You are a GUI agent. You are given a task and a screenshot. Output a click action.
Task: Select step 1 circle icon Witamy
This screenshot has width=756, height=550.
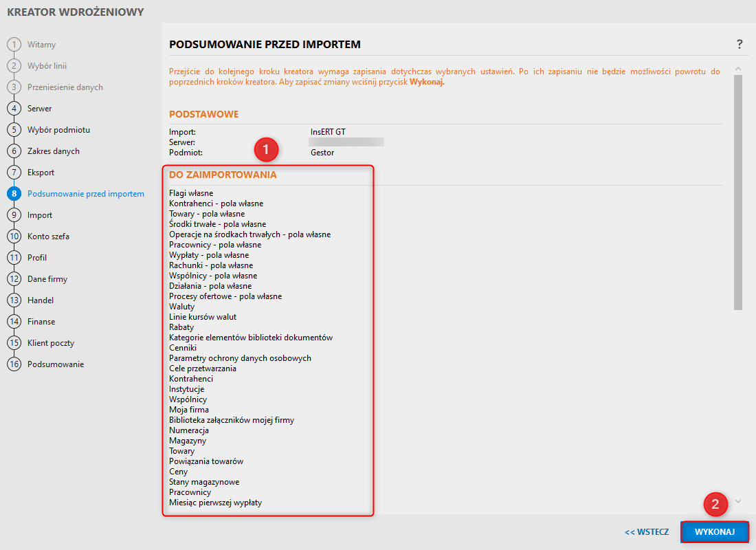click(x=14, y=45)
